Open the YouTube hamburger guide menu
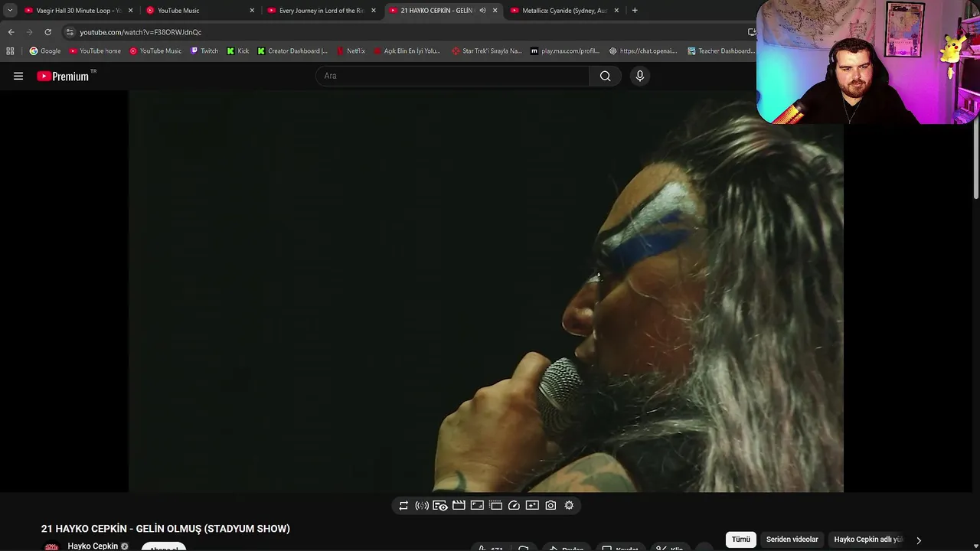The height and width of the screenshot is (551, 980). tap(18, 76)
